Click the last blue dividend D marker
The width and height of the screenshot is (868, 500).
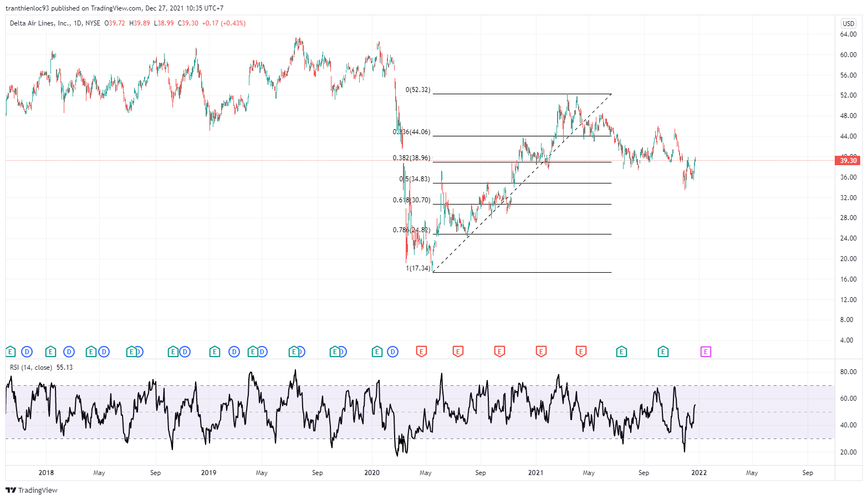coord(392,351)
